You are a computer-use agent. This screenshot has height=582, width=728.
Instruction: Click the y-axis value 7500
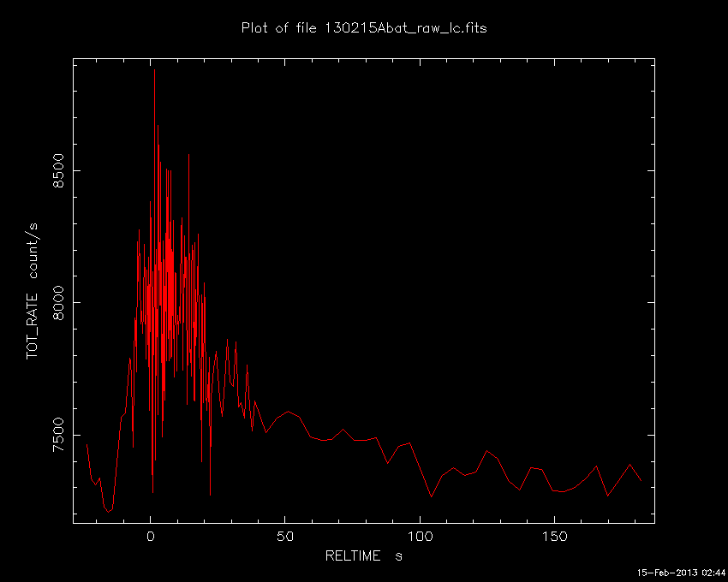coord(57,435)
